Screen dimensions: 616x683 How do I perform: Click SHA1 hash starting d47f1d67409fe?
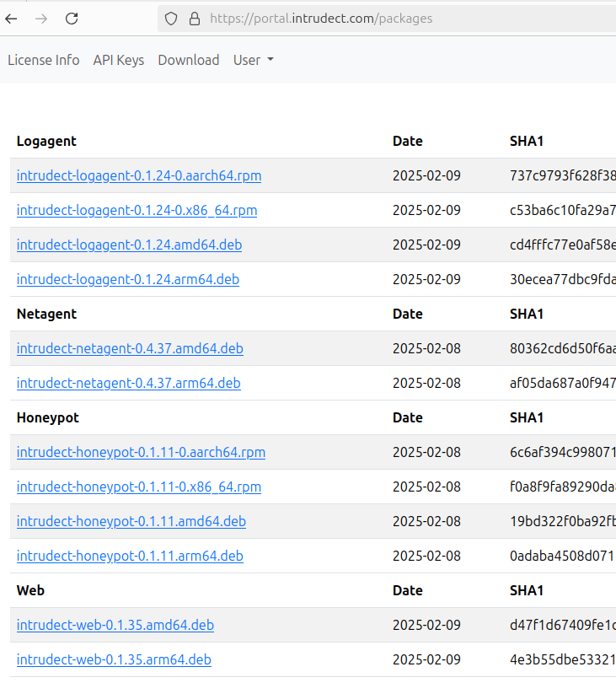[x=563, y=625]
